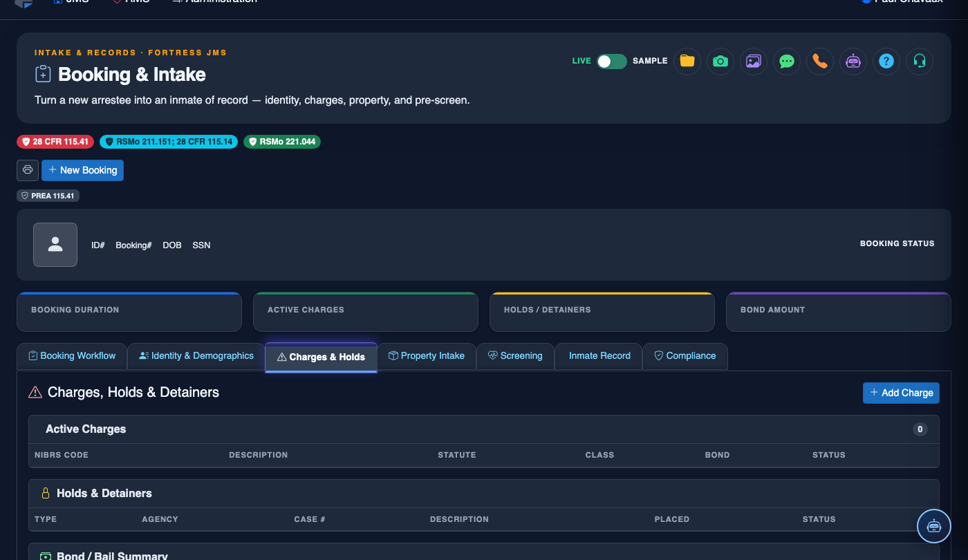Click the Active Charges count badge showing 0
The width and height of the screenshot is (968, 560).
tap(920, 429)
